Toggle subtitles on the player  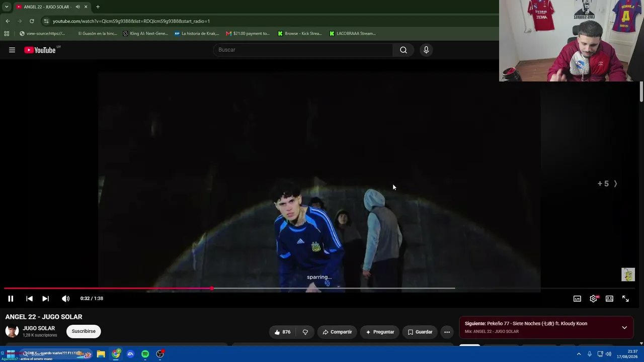point(577,299)
